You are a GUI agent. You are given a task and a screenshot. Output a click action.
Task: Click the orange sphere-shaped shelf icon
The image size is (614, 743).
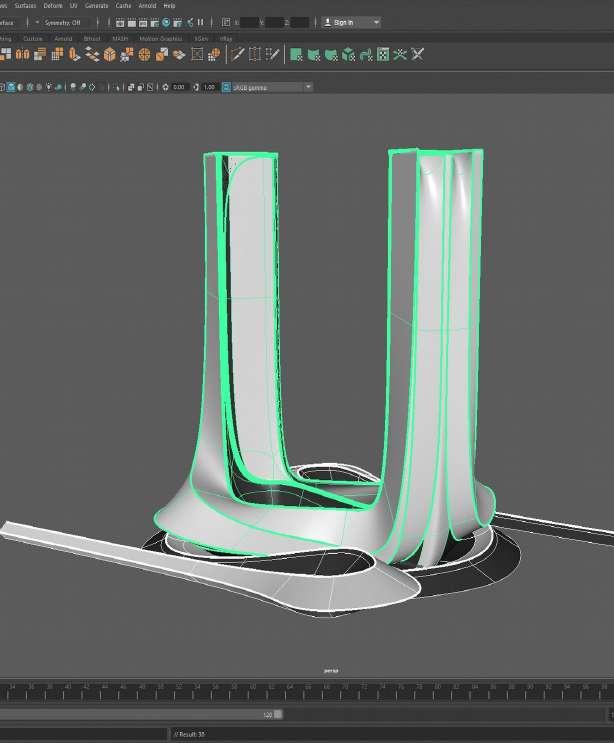point(144,54)
